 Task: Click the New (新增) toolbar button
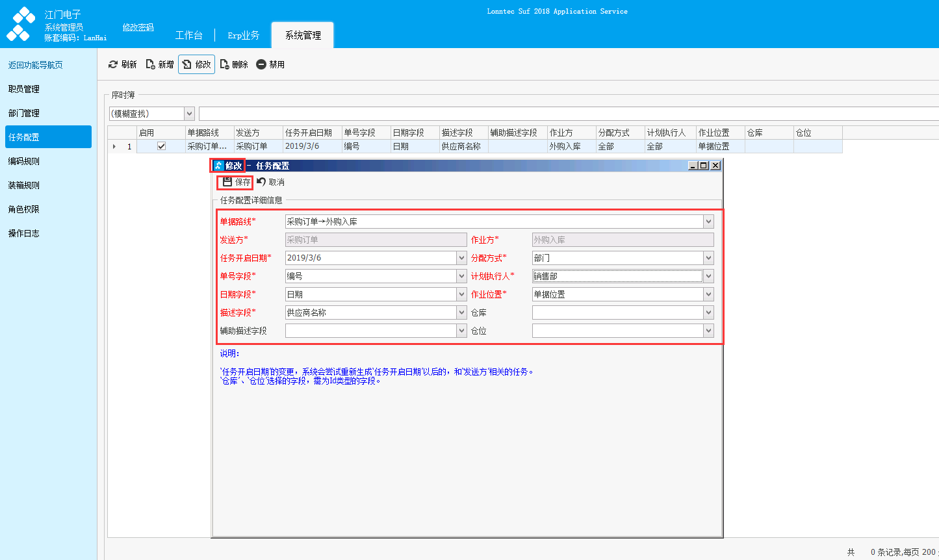pyautogui.click(x=160, y=64)
